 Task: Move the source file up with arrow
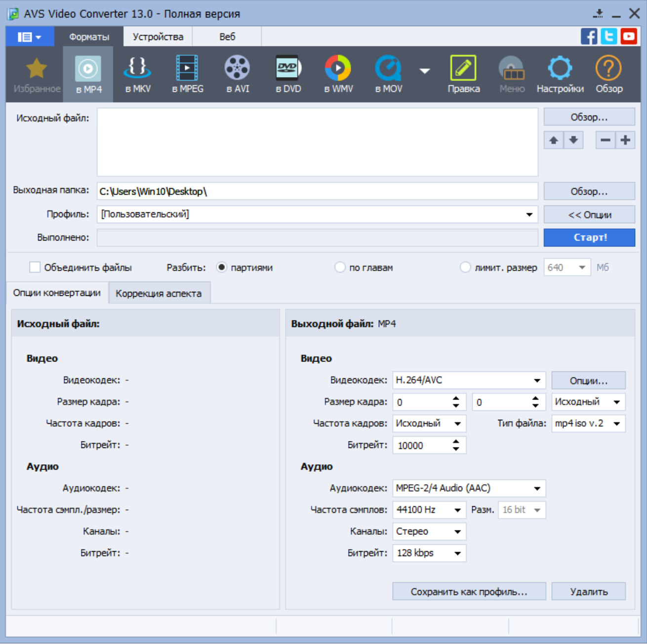554,140
